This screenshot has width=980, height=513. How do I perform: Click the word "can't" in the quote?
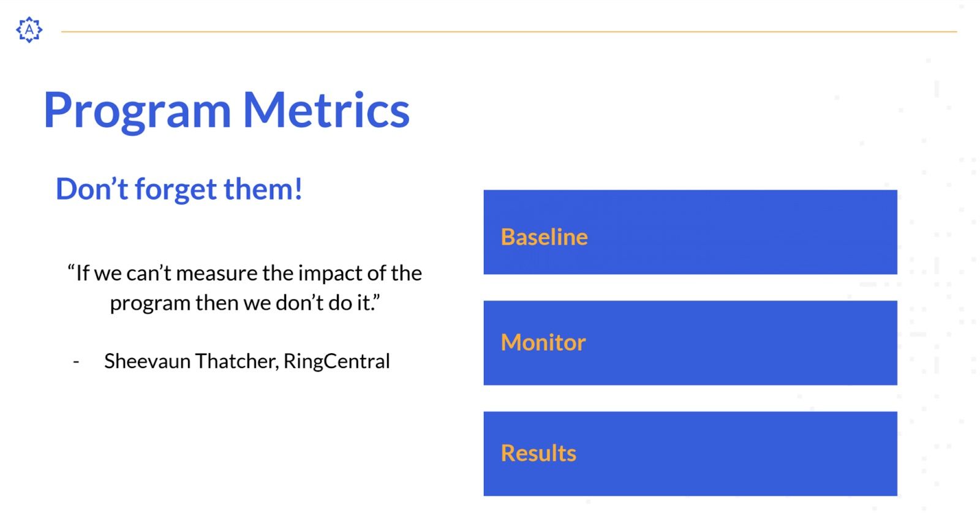point(148,273)
